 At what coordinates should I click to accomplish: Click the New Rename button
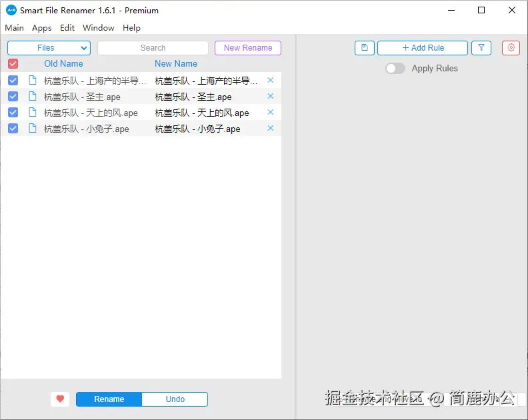click(x=248, y=48)
